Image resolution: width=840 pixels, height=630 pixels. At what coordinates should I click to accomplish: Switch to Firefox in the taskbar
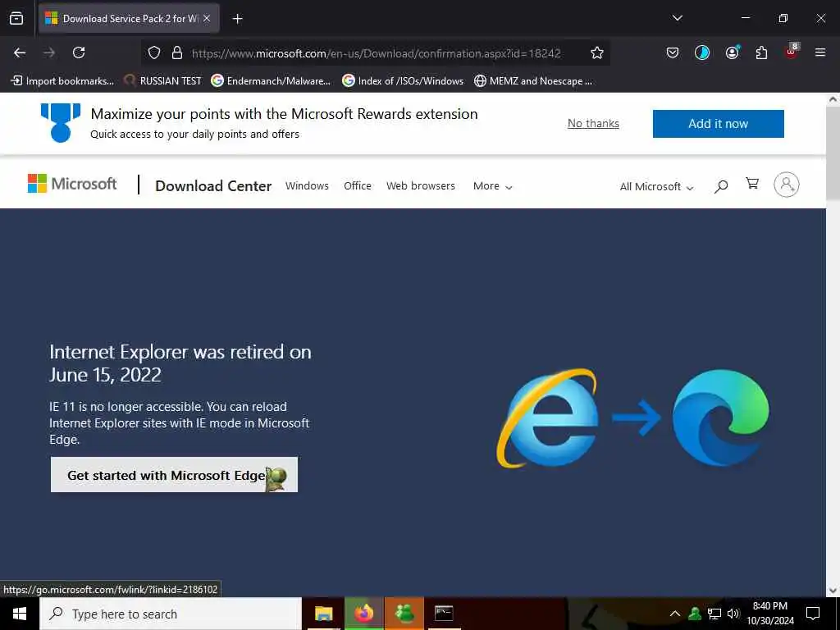coord(363,614)
